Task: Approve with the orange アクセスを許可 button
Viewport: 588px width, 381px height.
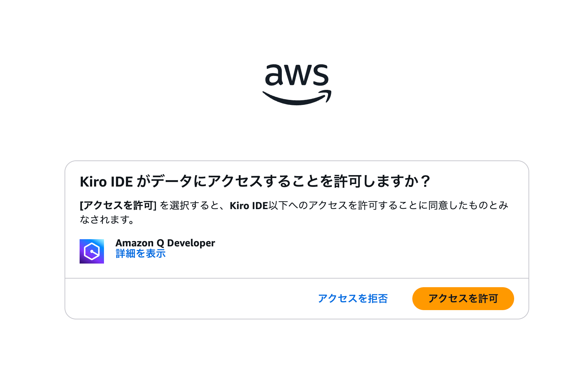Action: pyautogui.click(x=463, y=298)
